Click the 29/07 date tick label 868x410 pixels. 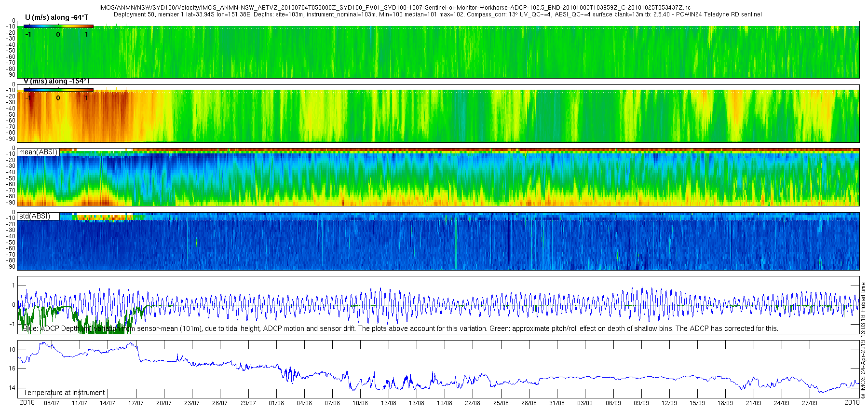click(248, 403)
